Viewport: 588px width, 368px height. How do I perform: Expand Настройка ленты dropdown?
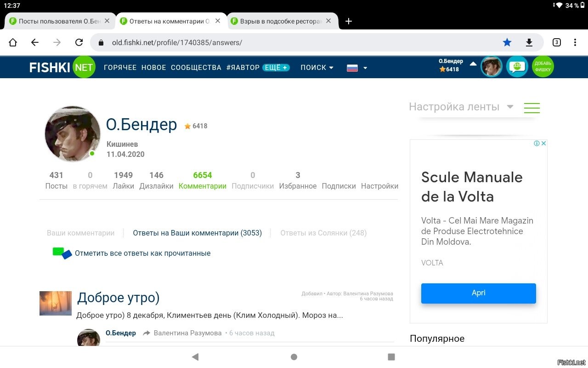pos(461,107)
